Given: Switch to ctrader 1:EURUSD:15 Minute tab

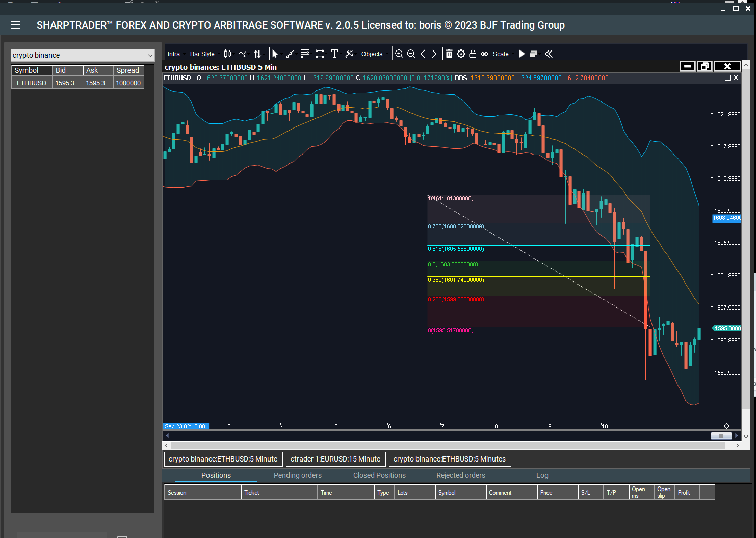Looking at the screenshot, I should (x=335, y=459).
